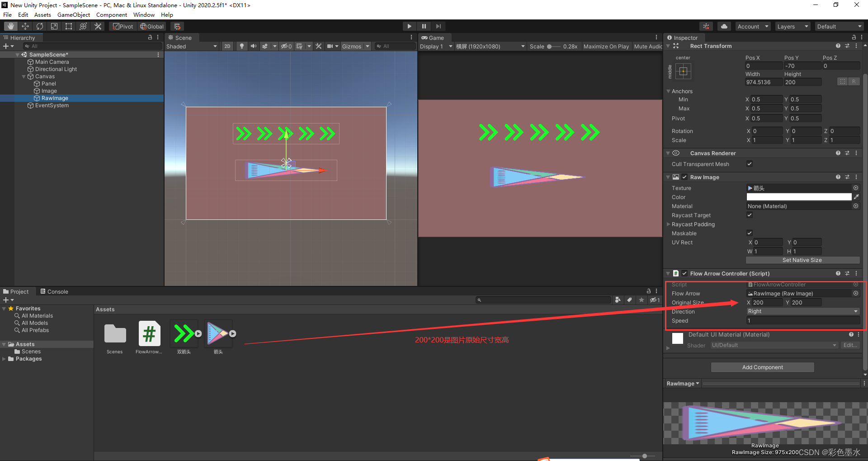This screenshot has width=868, height=461.
Task: Click the Step frame button
Action: (x=438, y=26)
